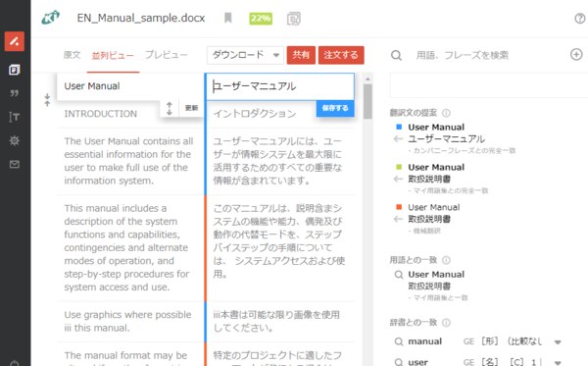Click the bookmark icon beside file name
Viewport: 588px width, 366px height.
[x=227, y=18]
